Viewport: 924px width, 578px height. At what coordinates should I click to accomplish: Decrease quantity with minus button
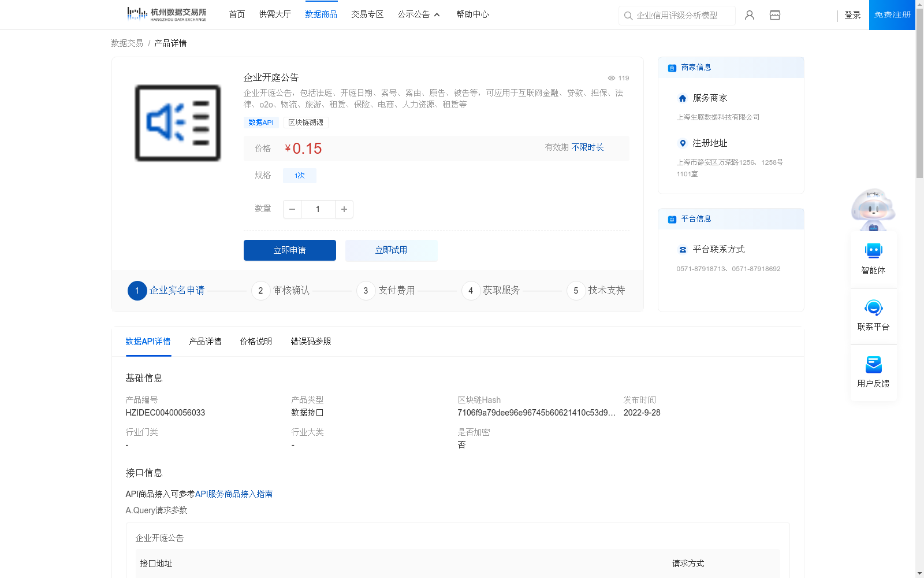coord(292,209)
